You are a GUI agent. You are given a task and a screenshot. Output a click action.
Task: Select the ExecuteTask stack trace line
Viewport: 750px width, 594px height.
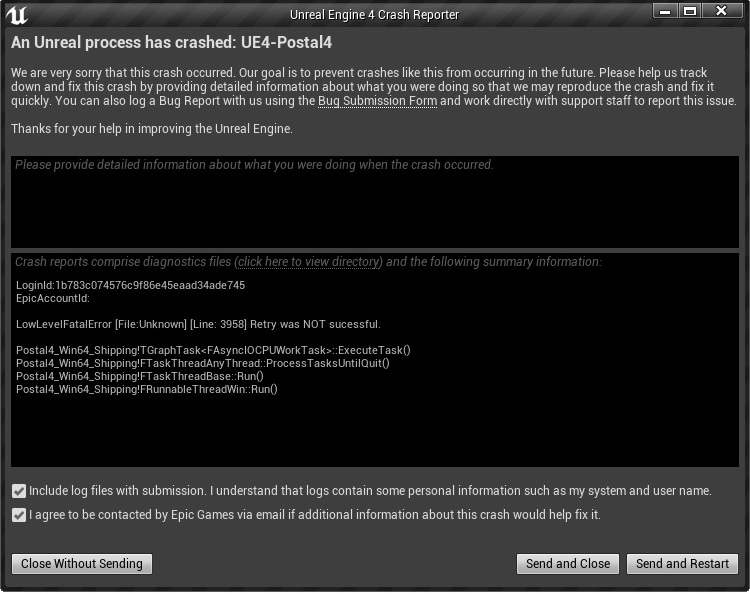point(213,350)
